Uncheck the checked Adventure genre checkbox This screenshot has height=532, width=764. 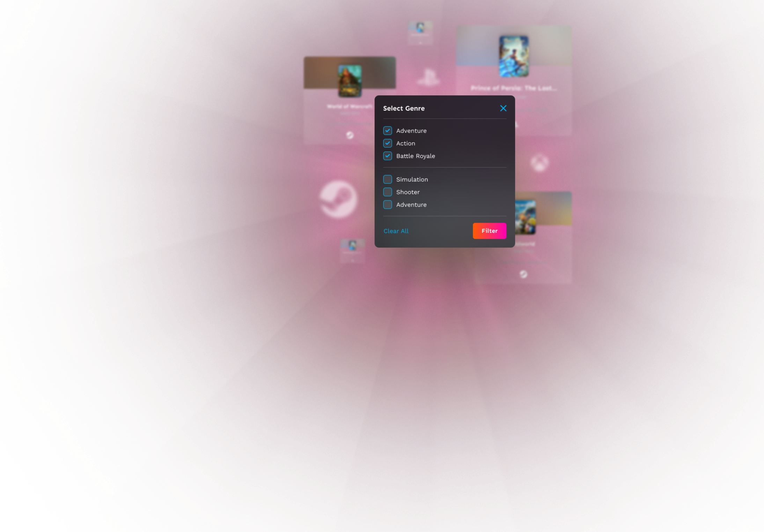point(388,131)
